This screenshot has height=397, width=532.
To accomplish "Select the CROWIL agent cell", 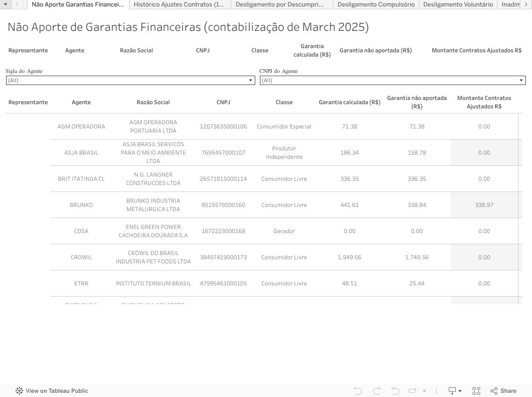I will [x=81, y=257].
